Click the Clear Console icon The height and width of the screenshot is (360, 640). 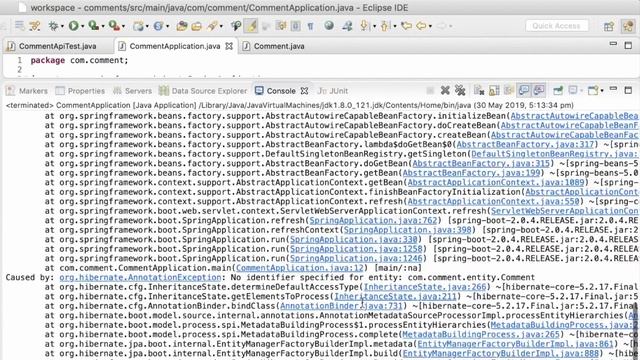[479, 90]
